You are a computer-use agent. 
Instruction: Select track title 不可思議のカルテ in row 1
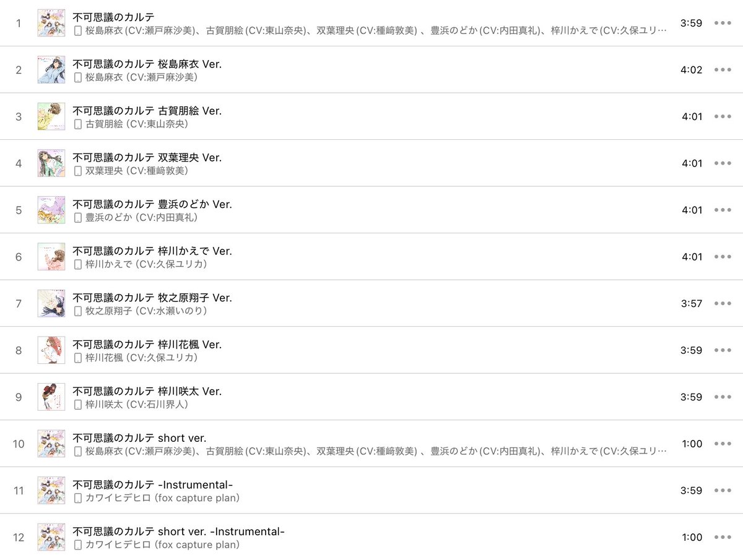coord(113,17)
